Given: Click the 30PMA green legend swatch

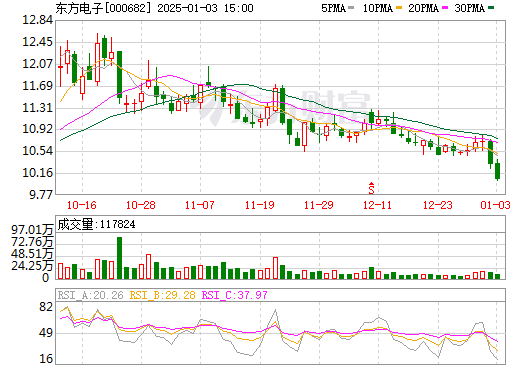Looking at the screenshot, I should click(x=491, y=8).
